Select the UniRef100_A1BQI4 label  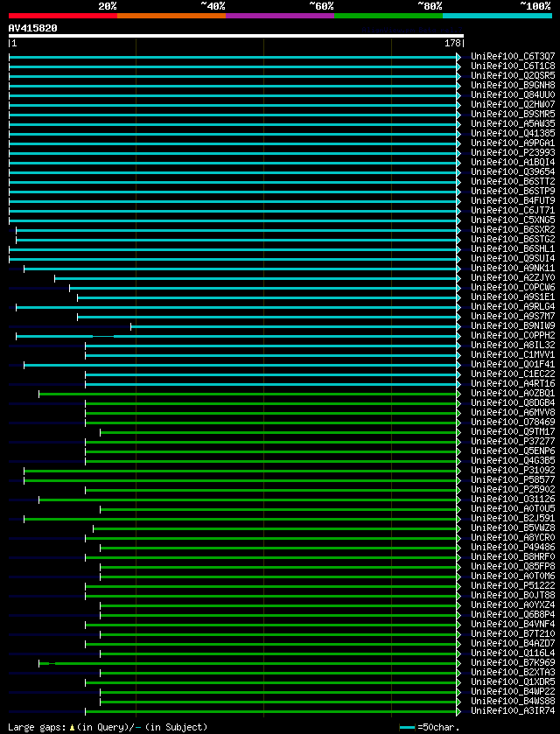[513, 163]
